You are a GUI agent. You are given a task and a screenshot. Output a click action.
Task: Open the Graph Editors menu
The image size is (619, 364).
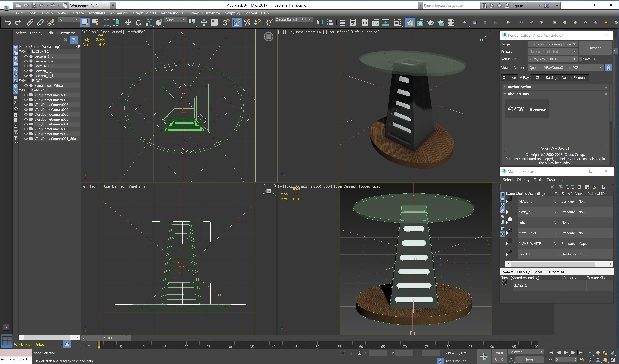(144, 13)
